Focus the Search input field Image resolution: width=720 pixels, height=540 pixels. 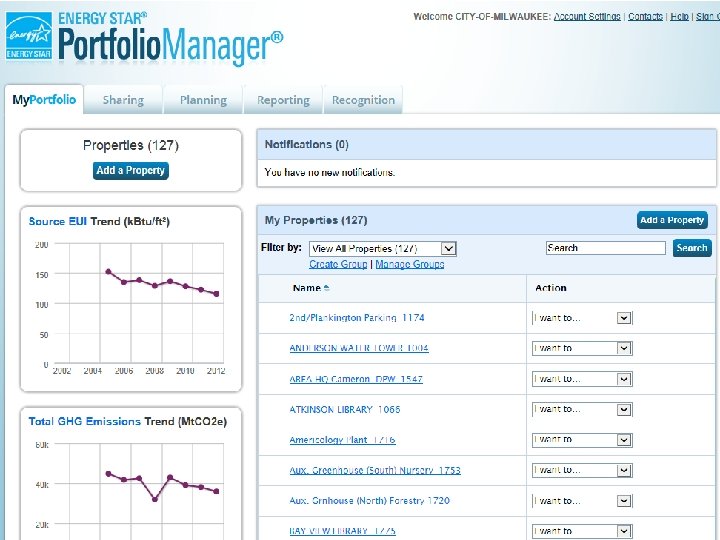pyautogui.click(x=605, y=248)
